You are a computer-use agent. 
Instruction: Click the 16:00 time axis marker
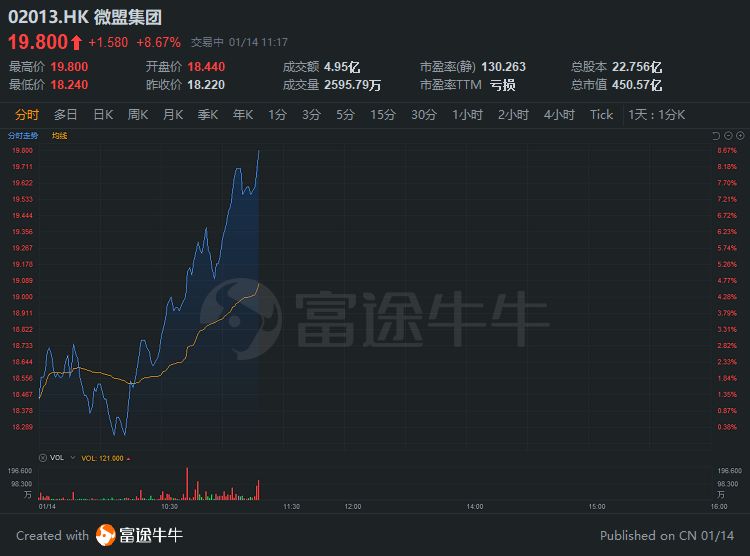coord(719,506)
